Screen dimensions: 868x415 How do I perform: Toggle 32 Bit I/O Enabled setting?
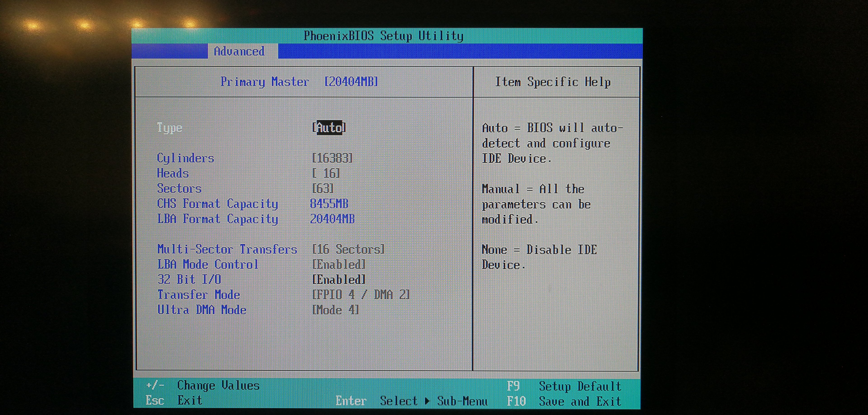pos(339,280)
